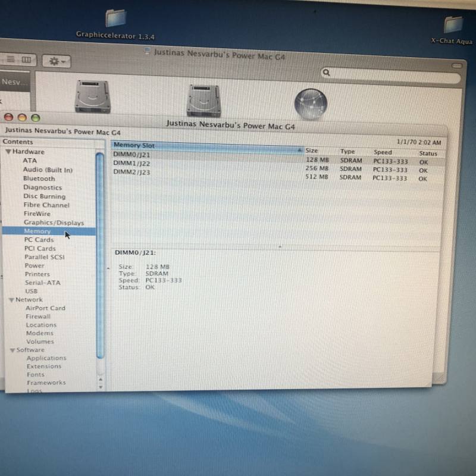Select Serial-ATA under Hardware
This screenshot has height=476, width=476.
(x=42, y=283)
